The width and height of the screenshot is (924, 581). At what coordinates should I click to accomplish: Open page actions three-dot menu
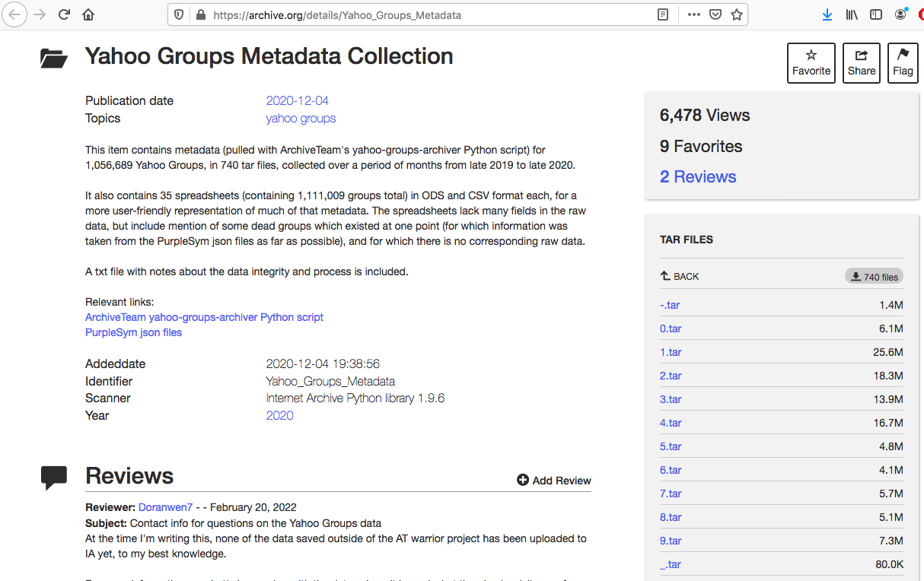[693, 14]
